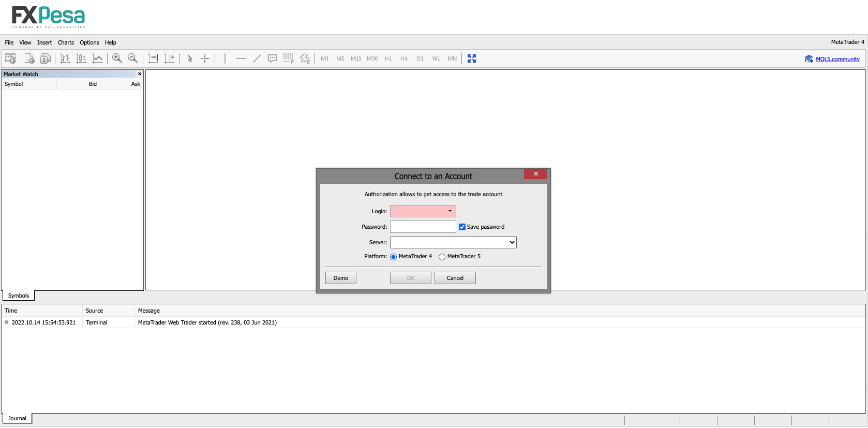Toggle the Save password checkbox

click(x=462, y=227)
